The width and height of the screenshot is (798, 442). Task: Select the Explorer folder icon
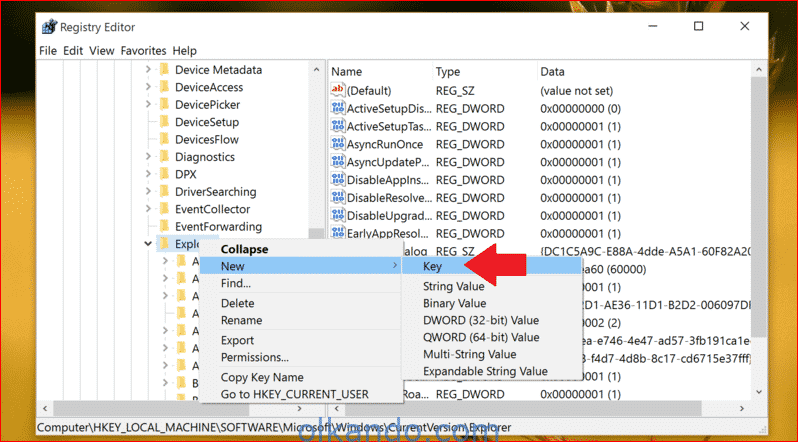point(164,243)
